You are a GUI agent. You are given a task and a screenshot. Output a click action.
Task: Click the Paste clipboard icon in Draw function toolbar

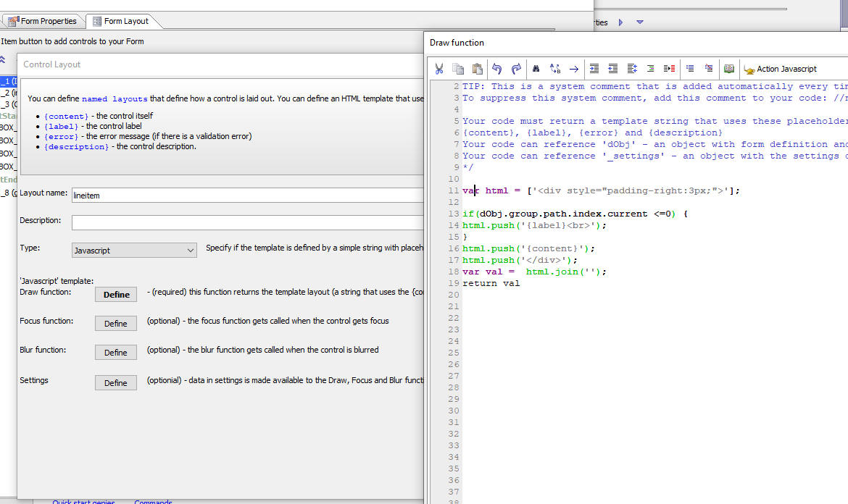[x=477, y=69]
